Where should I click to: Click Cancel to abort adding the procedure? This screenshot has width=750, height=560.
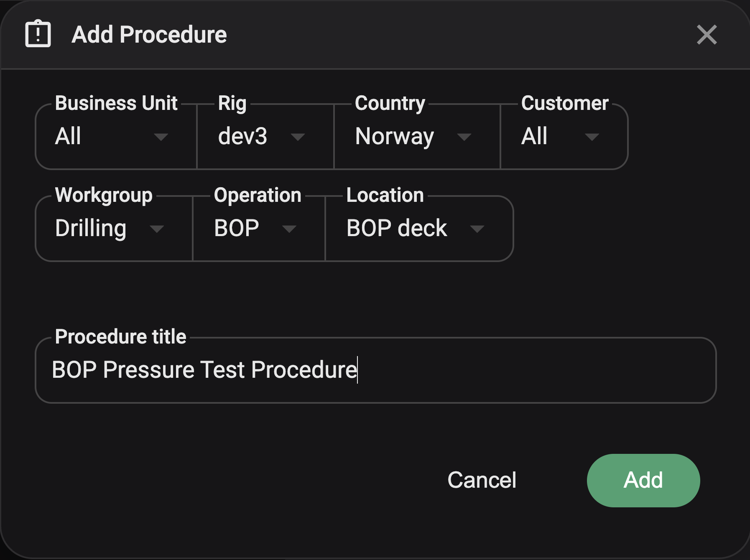click(x=482, y=480)
